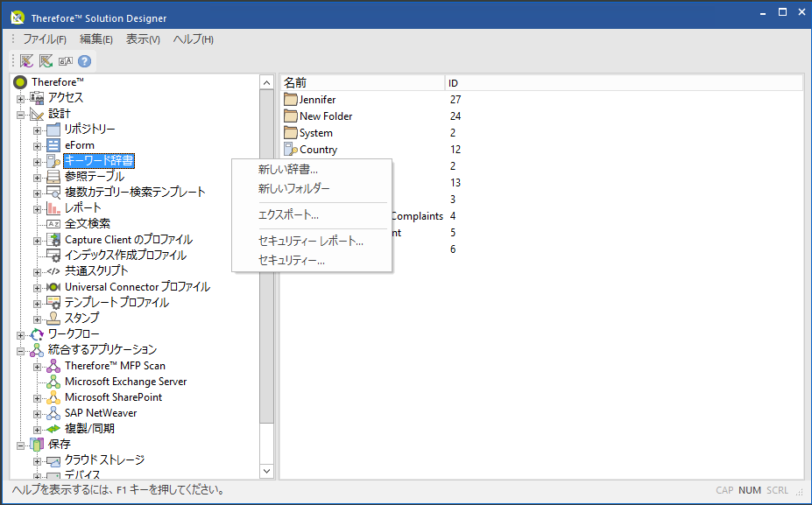Open help via the blue question mark icon

point(84,61)
